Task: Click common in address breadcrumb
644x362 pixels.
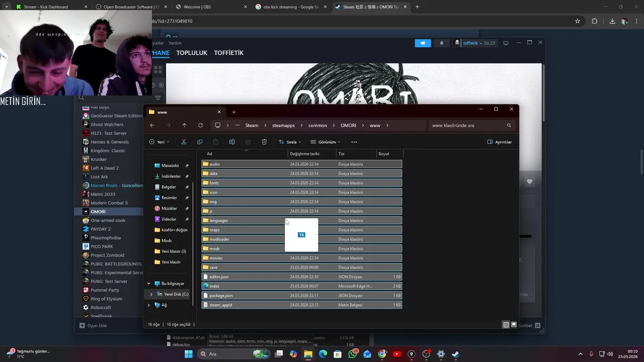Action: pos(317,125)
